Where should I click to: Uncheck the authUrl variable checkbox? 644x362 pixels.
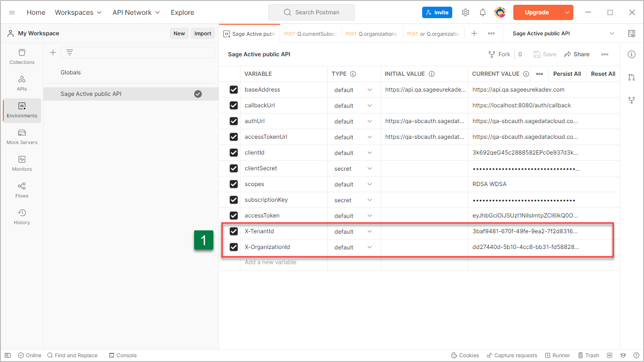pyautogui.click(x=234, y=121)
